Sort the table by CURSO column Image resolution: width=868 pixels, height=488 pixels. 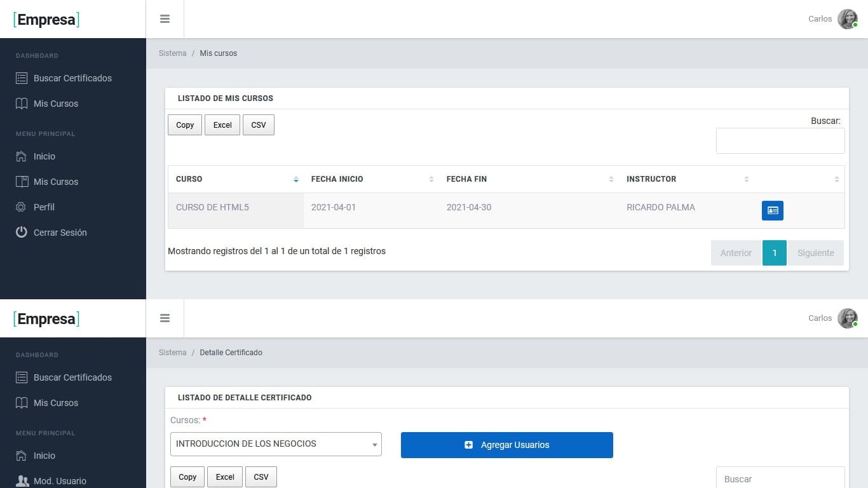point(295,179)
